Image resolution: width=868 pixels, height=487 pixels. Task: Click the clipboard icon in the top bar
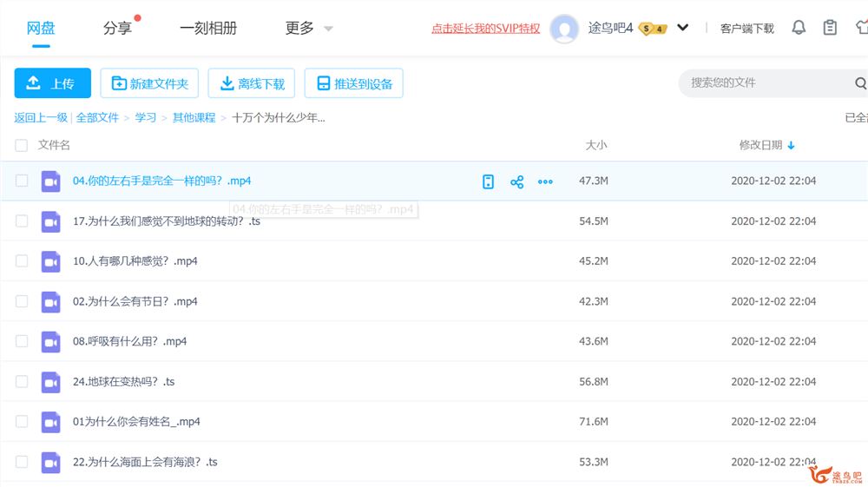click(830, 28)
